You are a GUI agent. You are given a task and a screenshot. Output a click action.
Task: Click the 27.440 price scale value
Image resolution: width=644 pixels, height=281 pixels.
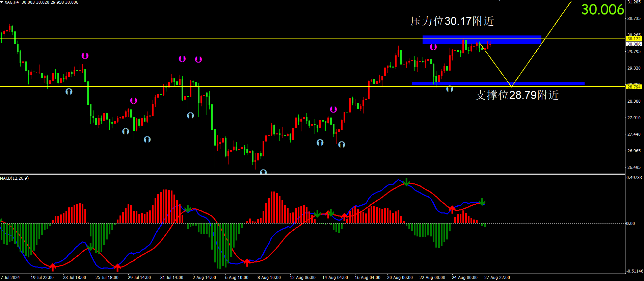pyautogui.click(x=634, y=134)
